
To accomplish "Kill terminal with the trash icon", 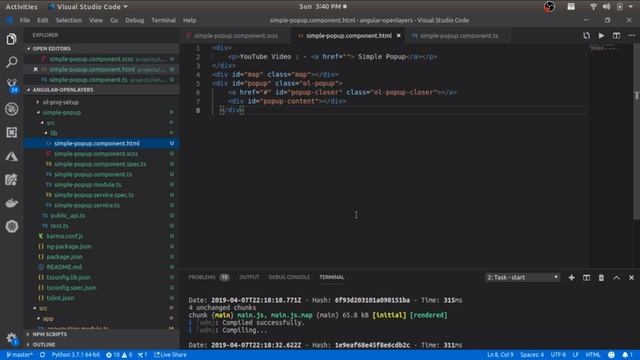I will (601, 278).
